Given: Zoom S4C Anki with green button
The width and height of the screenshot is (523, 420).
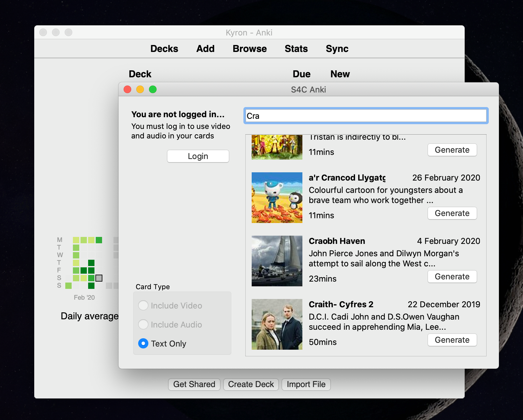Looking at the screenshot, I should pyautogui.click(x=153, y=90).
